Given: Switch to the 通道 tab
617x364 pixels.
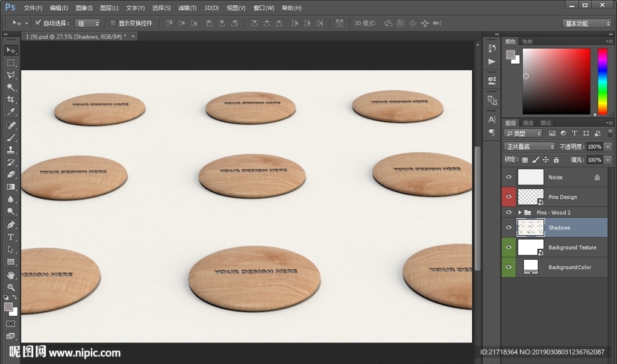Looking at the screenshot, I should pos(528,122).
